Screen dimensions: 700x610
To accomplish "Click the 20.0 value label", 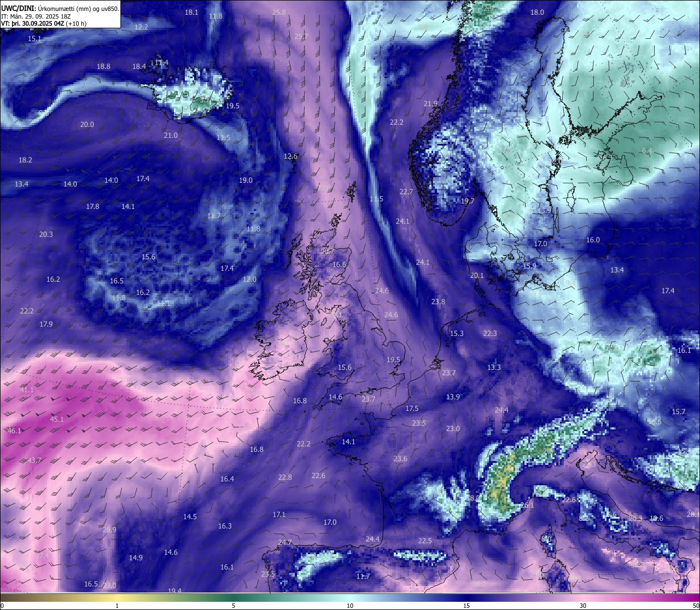I will [x=87, y=124].
